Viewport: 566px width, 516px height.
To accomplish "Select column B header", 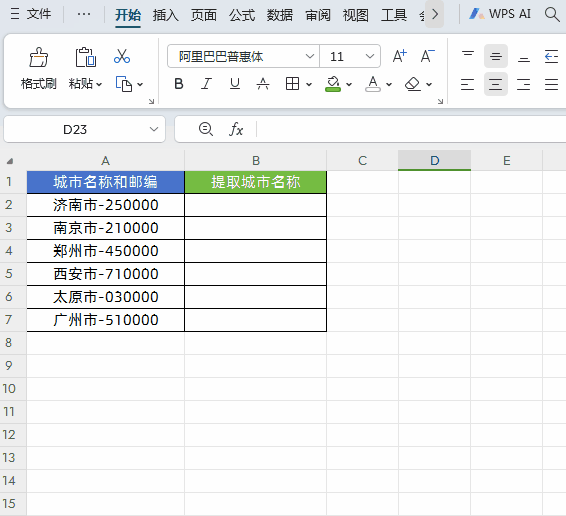I will pos(256,161).
